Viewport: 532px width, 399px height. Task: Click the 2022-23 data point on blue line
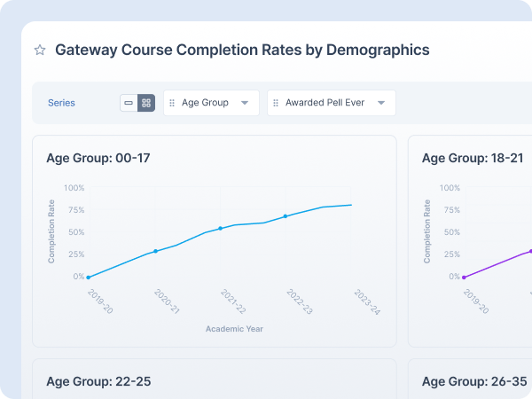[x=286, y=215]
